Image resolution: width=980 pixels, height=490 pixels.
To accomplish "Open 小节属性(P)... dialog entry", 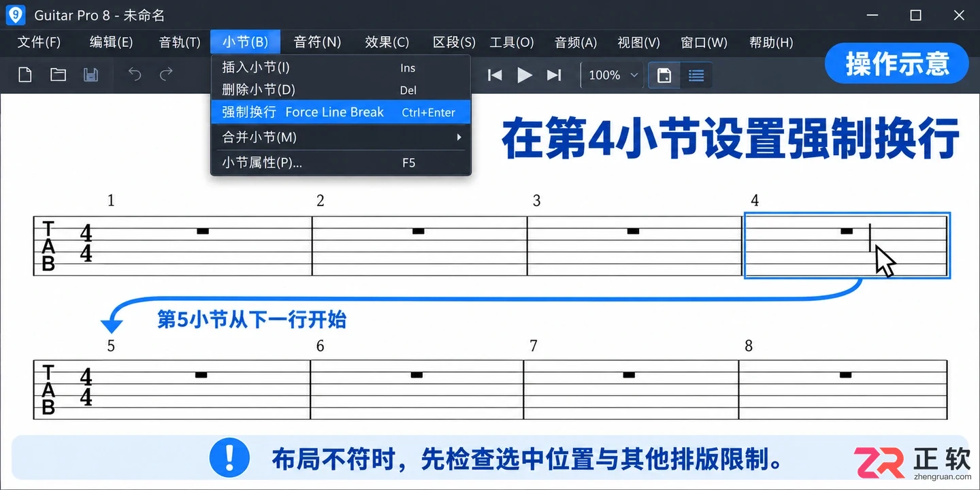I will (341, 163).
